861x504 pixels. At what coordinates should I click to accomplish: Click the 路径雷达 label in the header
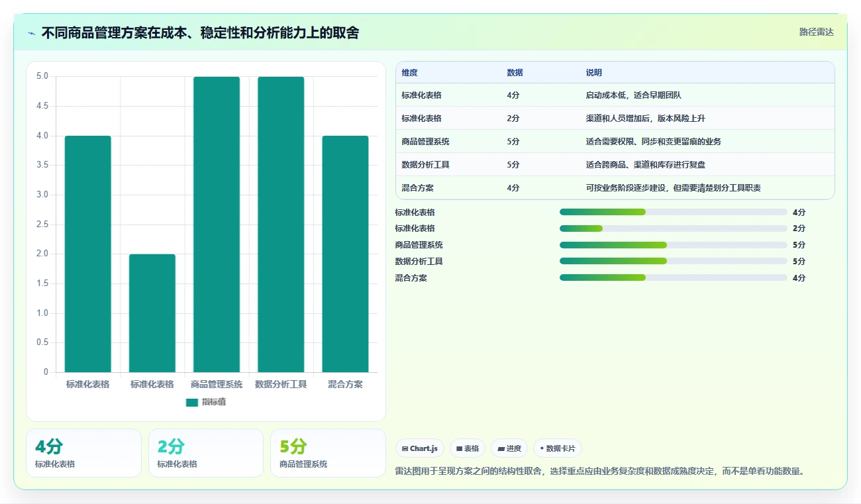point(816,32)
